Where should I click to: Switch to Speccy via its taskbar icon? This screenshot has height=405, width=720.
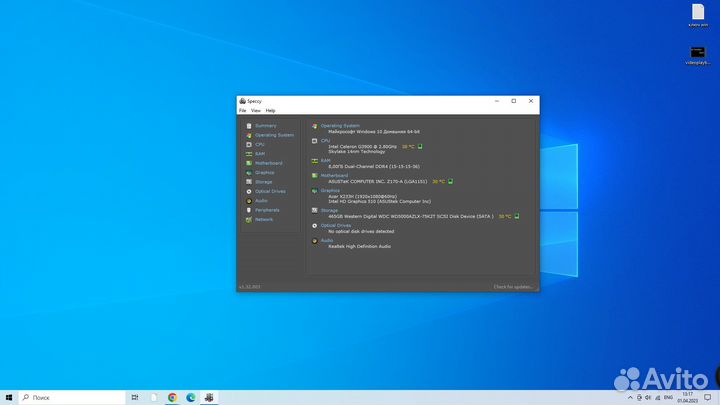(x=209, y=398)
